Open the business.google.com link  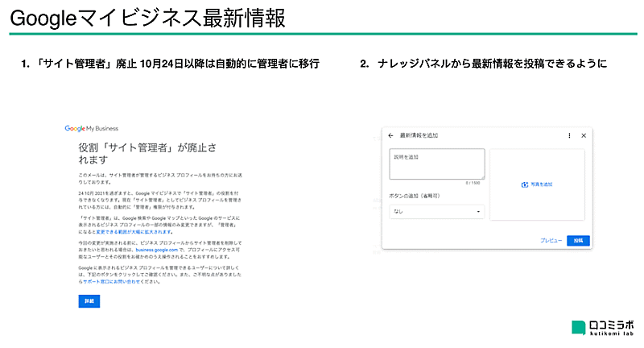click(x=157, y=250)
